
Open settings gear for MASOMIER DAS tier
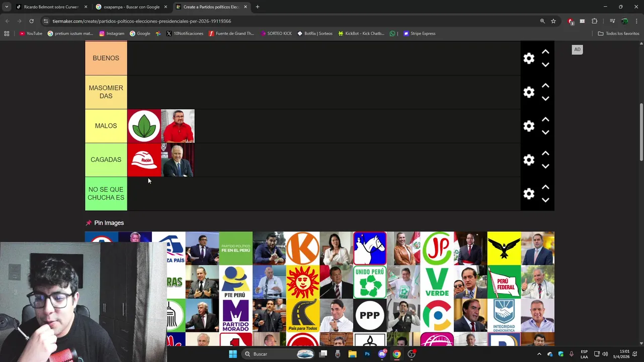click(x=529, y=92)
